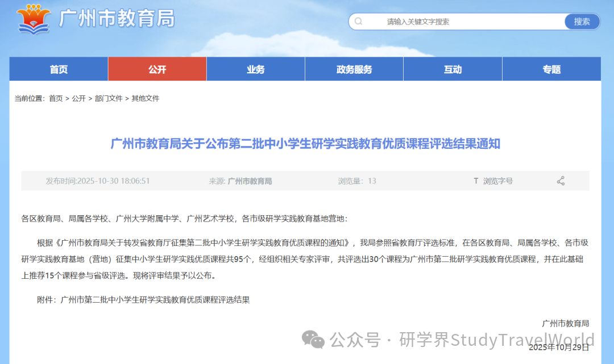Click the article title heading link

[x=307, y=144]
